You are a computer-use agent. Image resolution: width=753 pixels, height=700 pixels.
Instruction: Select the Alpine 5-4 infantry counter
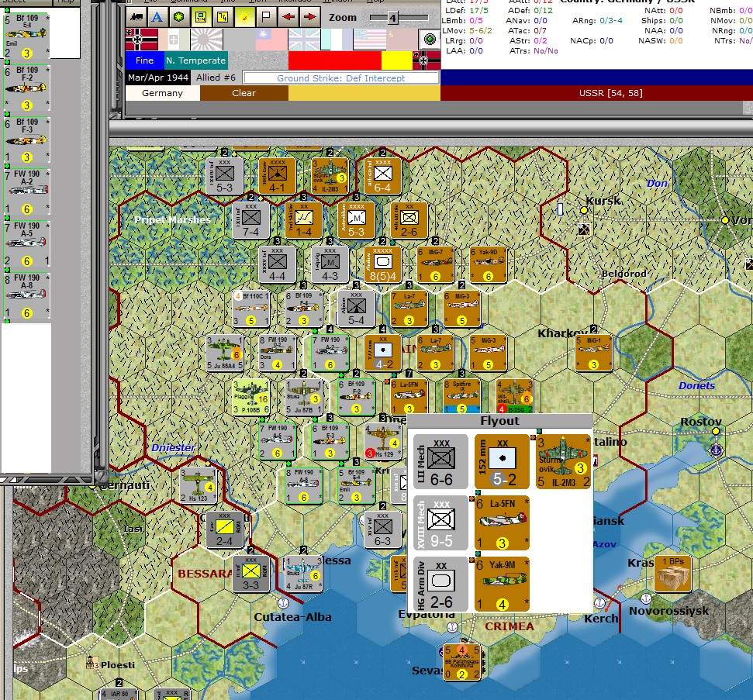tap(356, 309)
